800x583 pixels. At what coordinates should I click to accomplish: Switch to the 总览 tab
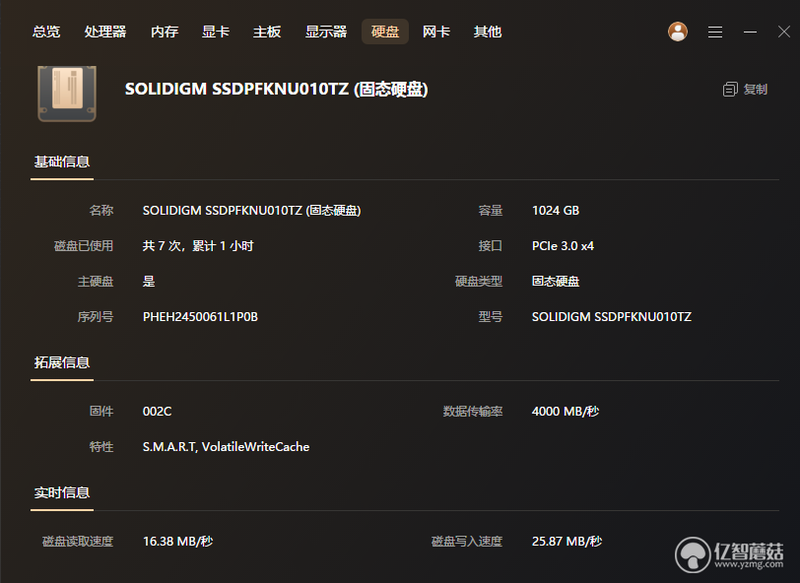pyautogui.click(x=46, y=32)
